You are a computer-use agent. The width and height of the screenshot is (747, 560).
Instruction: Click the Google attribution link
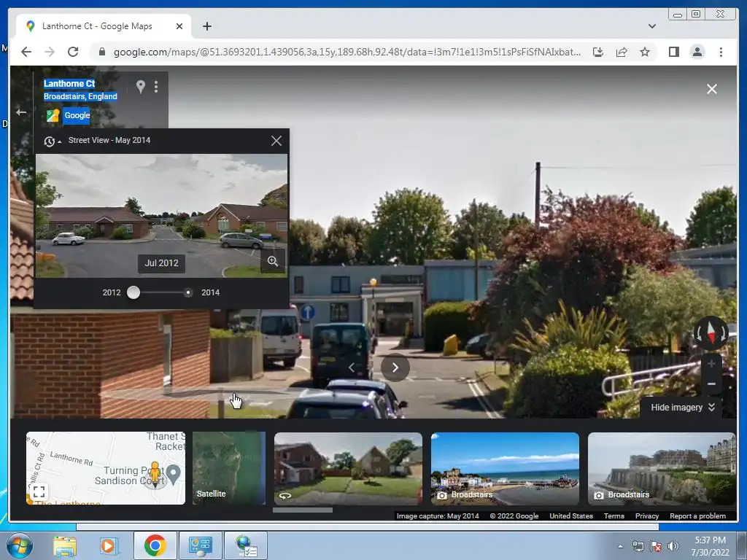77,115
